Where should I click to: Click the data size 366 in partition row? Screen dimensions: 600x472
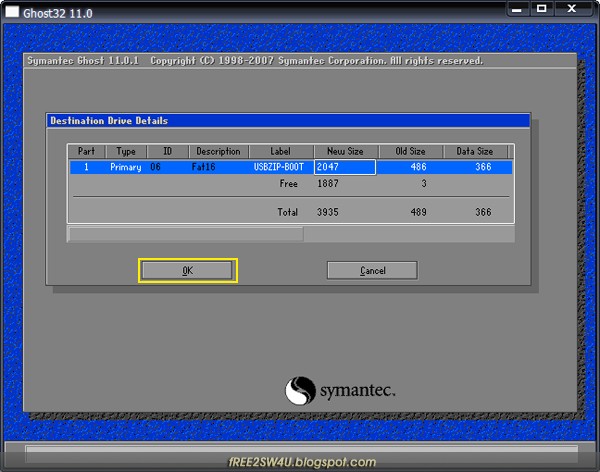483,167
